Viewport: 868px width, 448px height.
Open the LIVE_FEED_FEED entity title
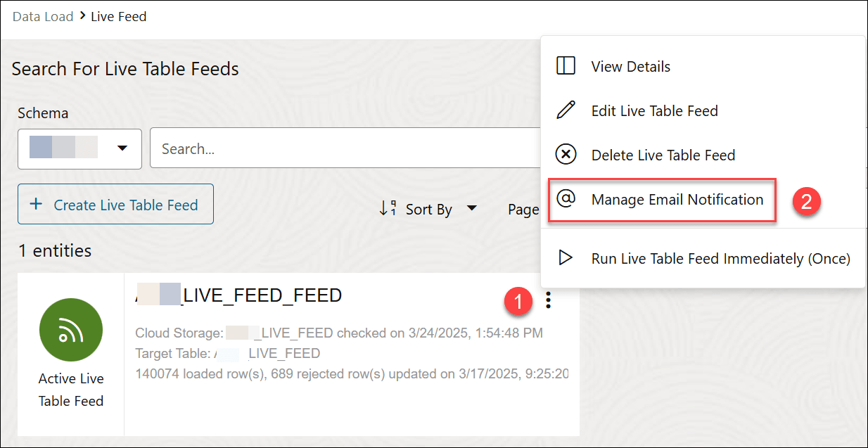[x=239, y=295]
